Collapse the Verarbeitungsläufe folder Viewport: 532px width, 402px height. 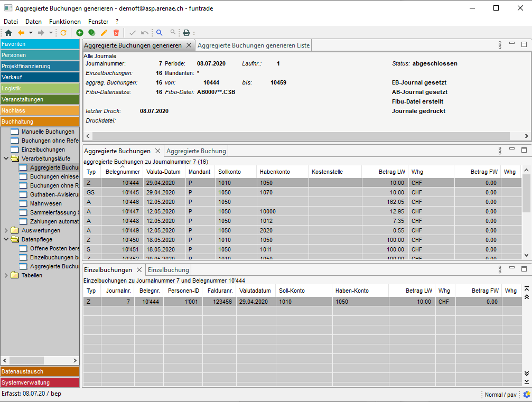pos(6,158)
